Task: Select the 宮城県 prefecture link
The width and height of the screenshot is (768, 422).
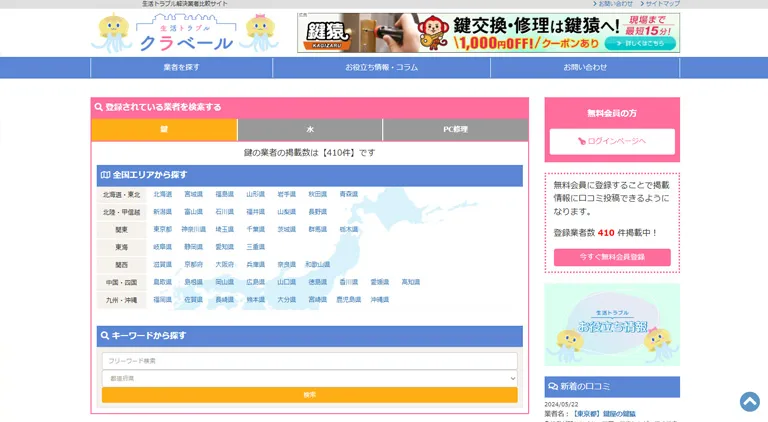Action: (x=193, y=194)
